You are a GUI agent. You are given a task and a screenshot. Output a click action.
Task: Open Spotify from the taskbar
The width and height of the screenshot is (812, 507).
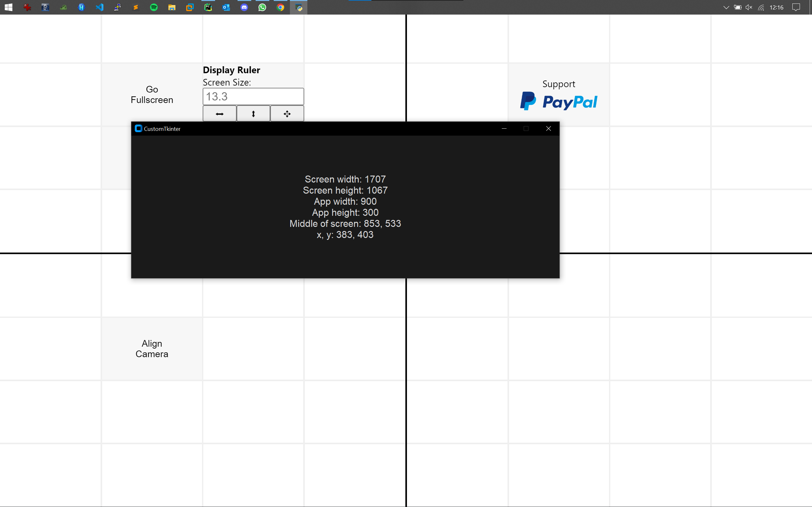154,7
